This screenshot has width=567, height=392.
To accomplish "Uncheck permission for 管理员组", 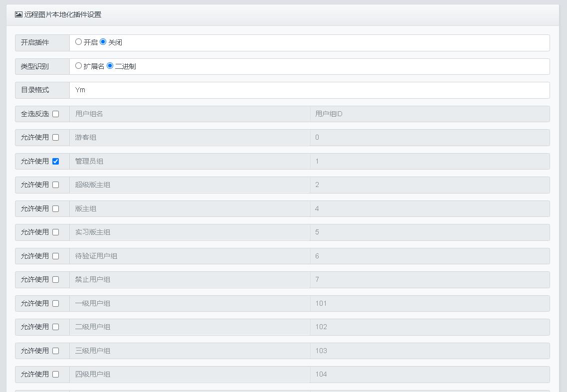I will [x=56, y=161].
